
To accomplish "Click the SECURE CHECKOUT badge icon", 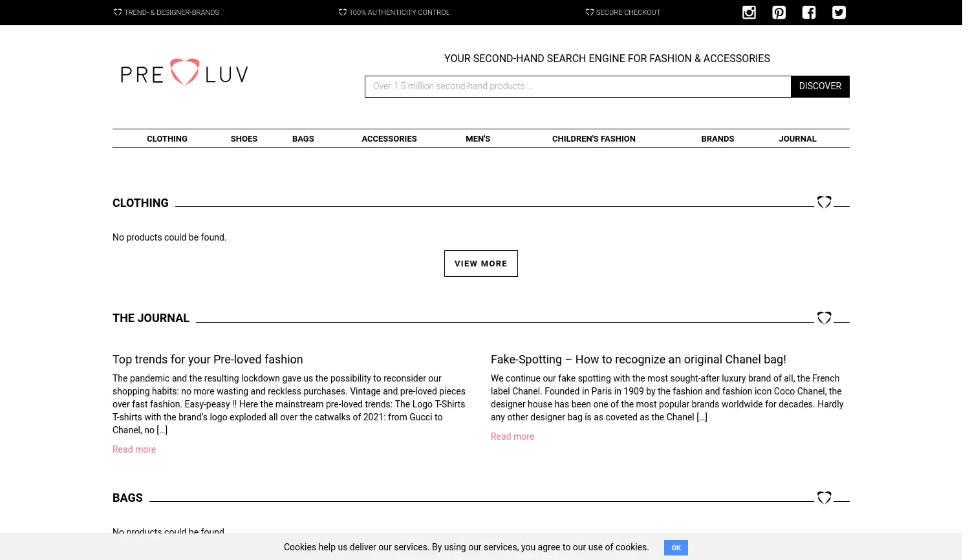I will click(x=590, y=12).
